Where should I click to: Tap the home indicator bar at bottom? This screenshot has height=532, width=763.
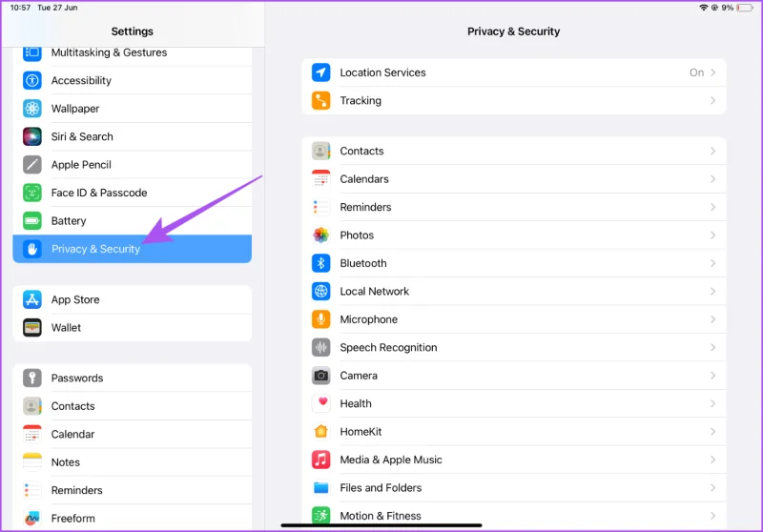click(381, 525)
